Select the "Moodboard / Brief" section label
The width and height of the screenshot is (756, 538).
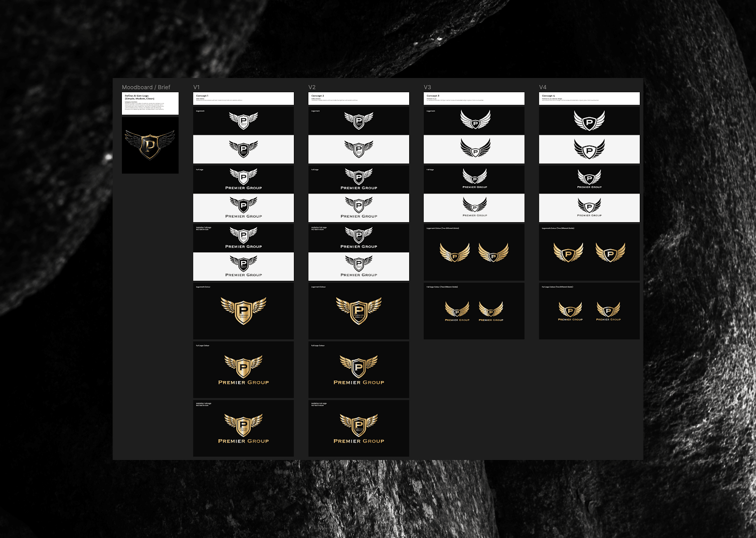tap(146, 87)
